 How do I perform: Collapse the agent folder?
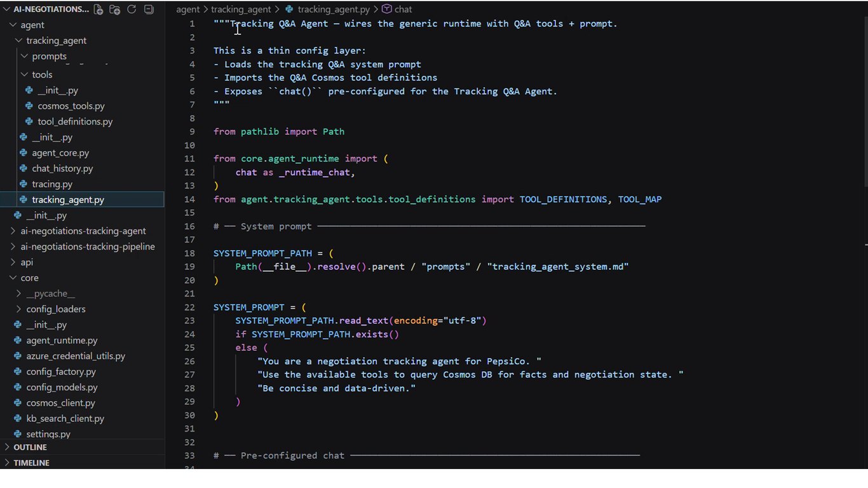[13, 25]
